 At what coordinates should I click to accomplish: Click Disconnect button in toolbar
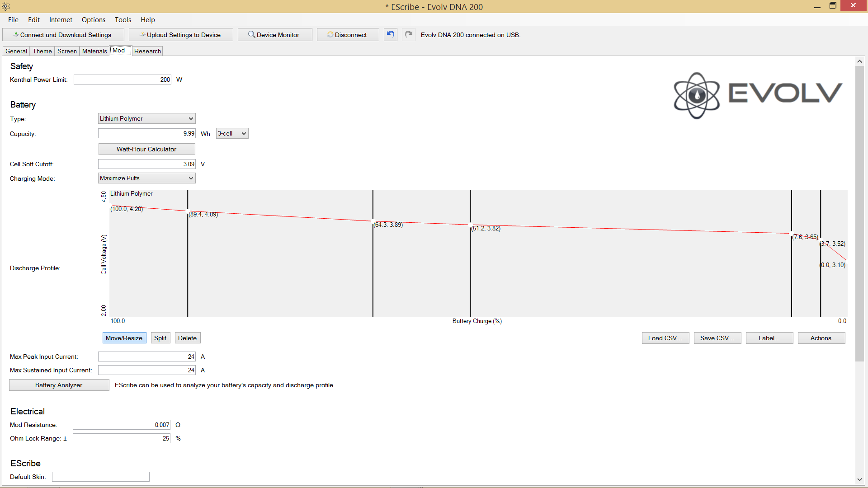(348, 35)
